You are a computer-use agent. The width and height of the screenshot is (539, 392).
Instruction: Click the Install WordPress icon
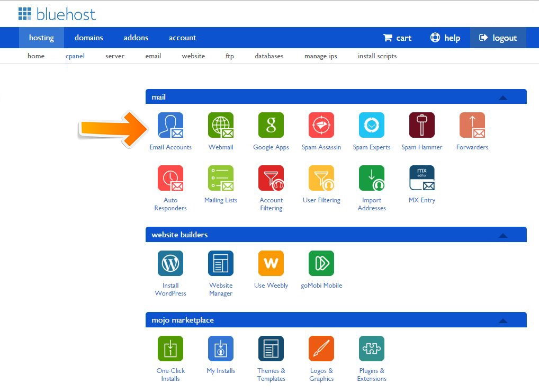(x=170, y=263)
